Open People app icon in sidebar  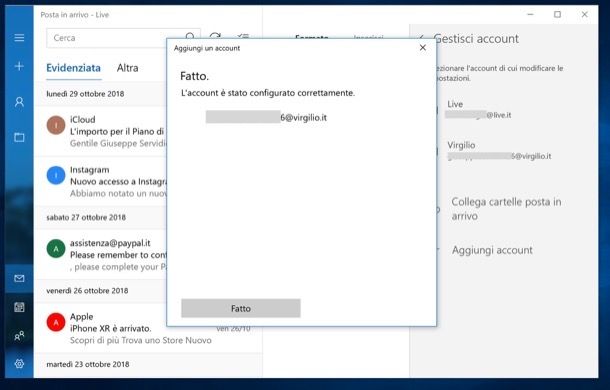pos(19,336)
